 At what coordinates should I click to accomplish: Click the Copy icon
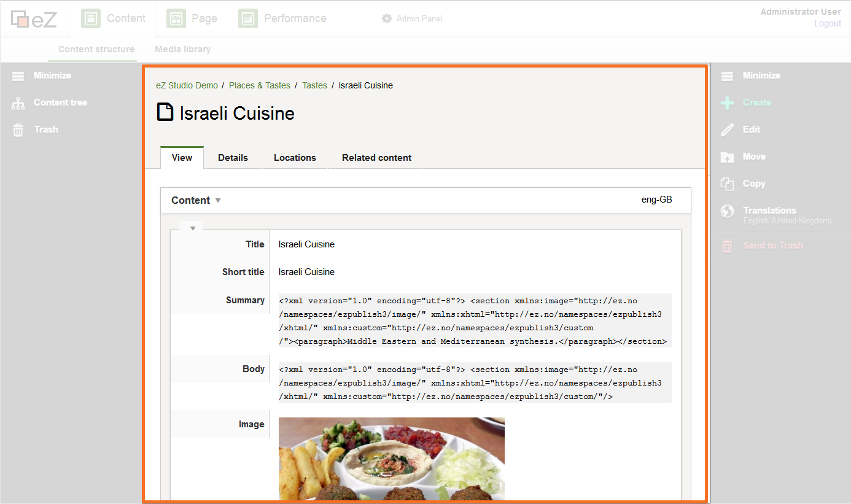click(x=727, y=184)
